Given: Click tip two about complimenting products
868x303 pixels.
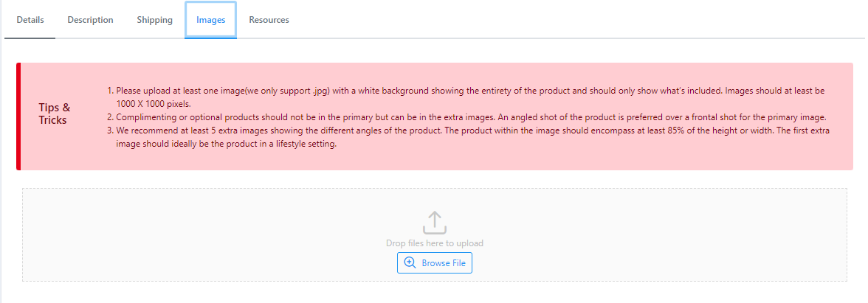Looking at the screenshot, I should [x=466, y=117].
